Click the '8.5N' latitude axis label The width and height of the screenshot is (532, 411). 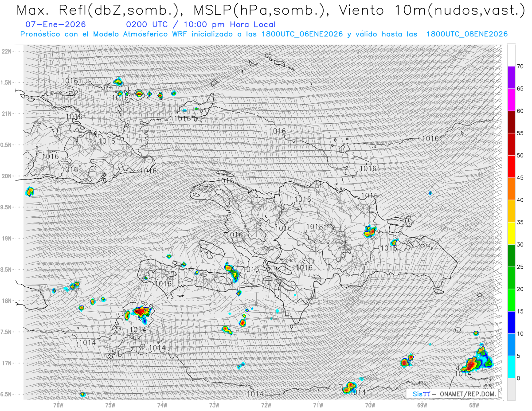click(6, 270)
